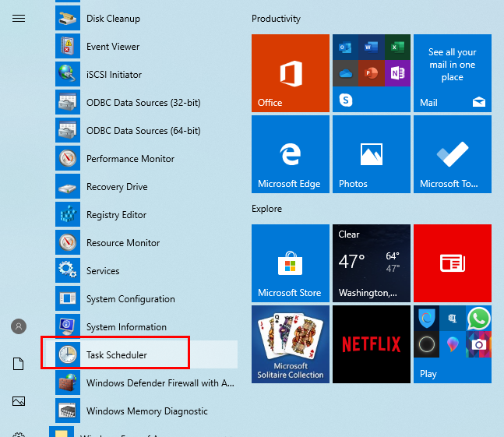Open OneDrive in the Office apps tile
This screenshot has height=437, width=504.
click(346, 73)
